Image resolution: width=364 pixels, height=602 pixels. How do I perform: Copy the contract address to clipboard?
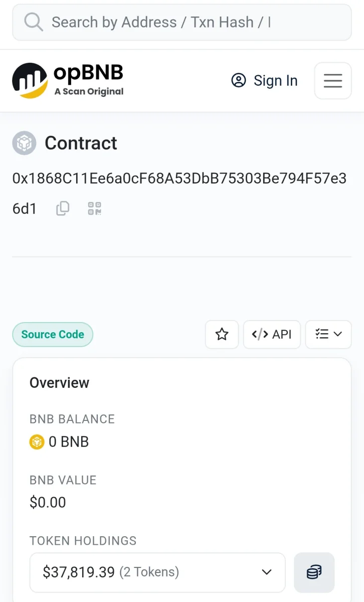click(63, 208)
